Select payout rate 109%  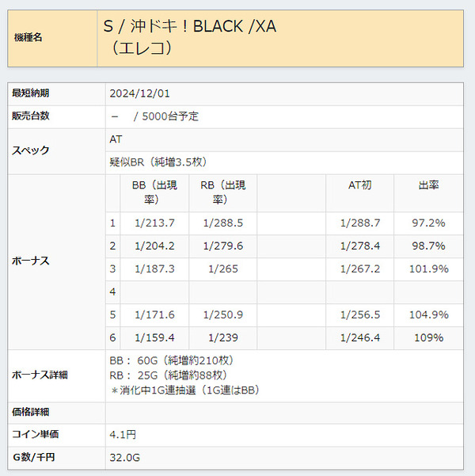428,337
